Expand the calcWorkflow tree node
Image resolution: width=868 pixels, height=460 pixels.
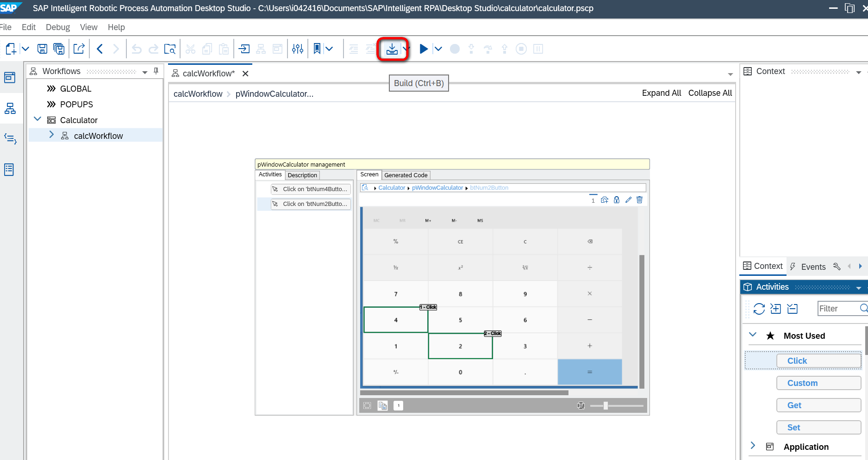click(51, 135)
